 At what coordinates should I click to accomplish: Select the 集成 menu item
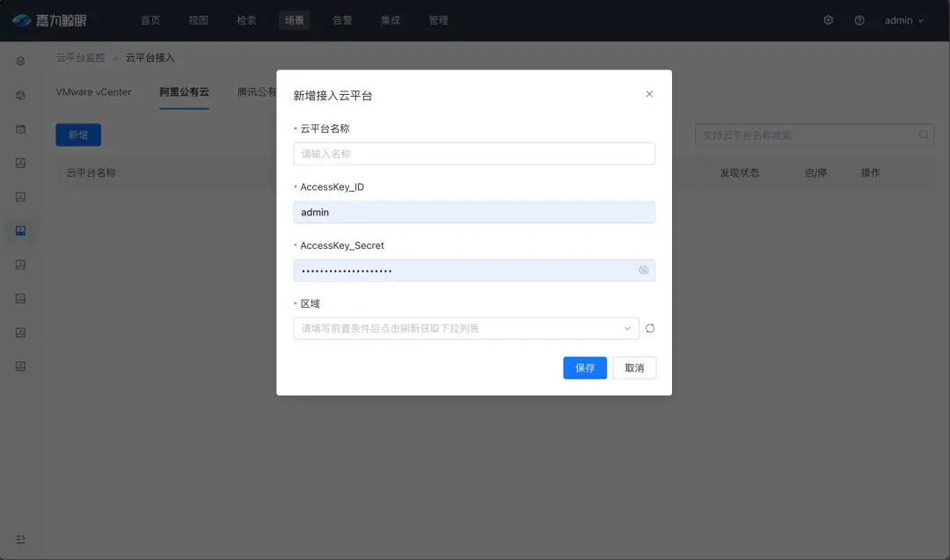[x=390, y=20]
